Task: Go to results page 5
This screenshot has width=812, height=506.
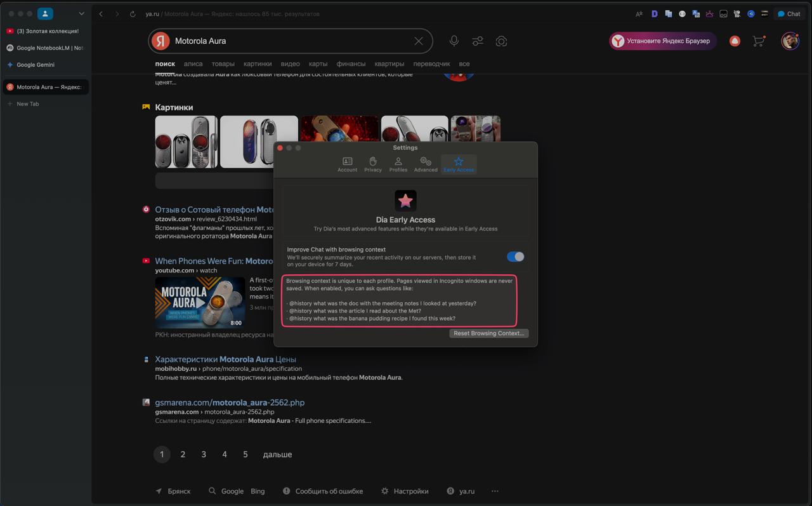Action: [246, 455]
